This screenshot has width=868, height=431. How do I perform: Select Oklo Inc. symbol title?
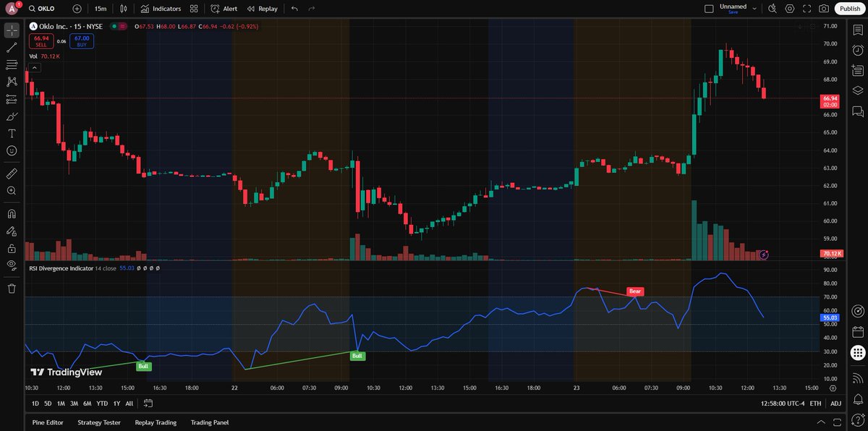click(69, 27)
